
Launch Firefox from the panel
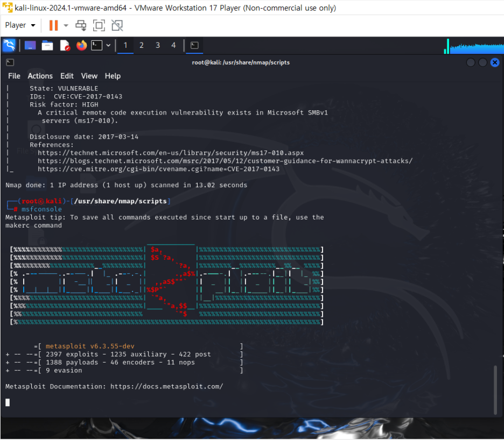point(82,45)
